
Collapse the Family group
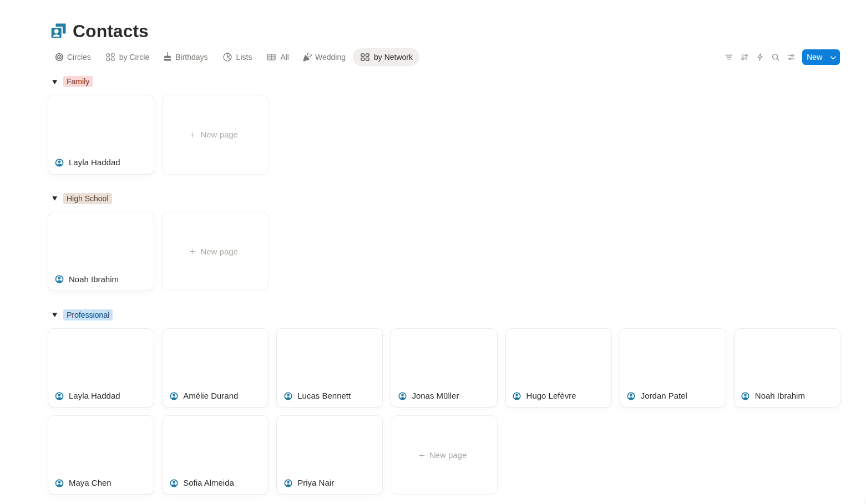pyautogui.click(x=54, y=82)
